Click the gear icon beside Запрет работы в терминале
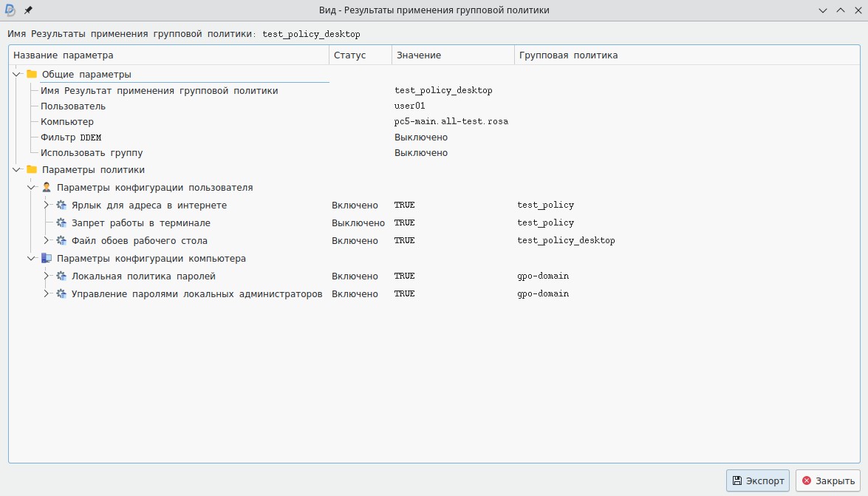Viewport: 868px width, 496px height. 61,223
